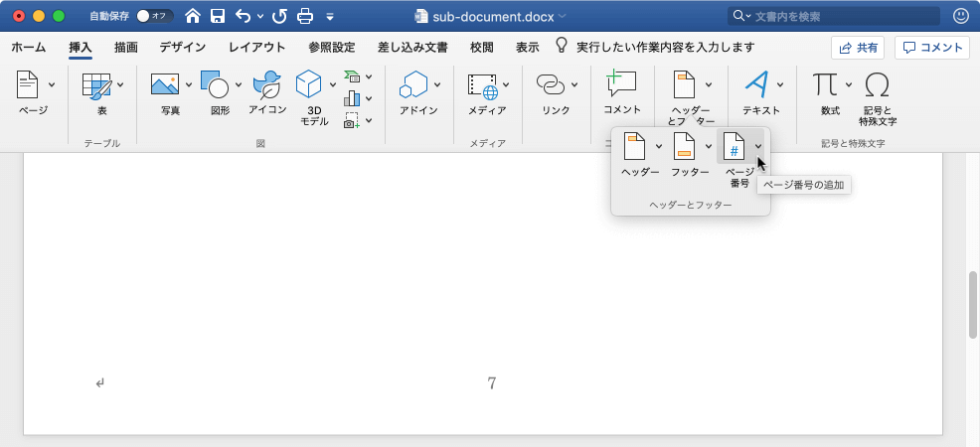Expand the 図形 (Shapes) dropdown arrow

pos(239,83)
